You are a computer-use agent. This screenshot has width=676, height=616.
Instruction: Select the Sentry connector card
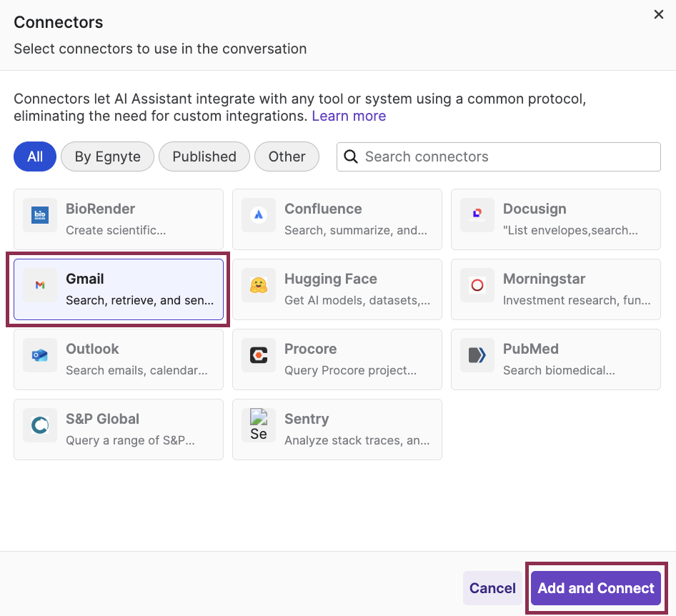[337, 429]
